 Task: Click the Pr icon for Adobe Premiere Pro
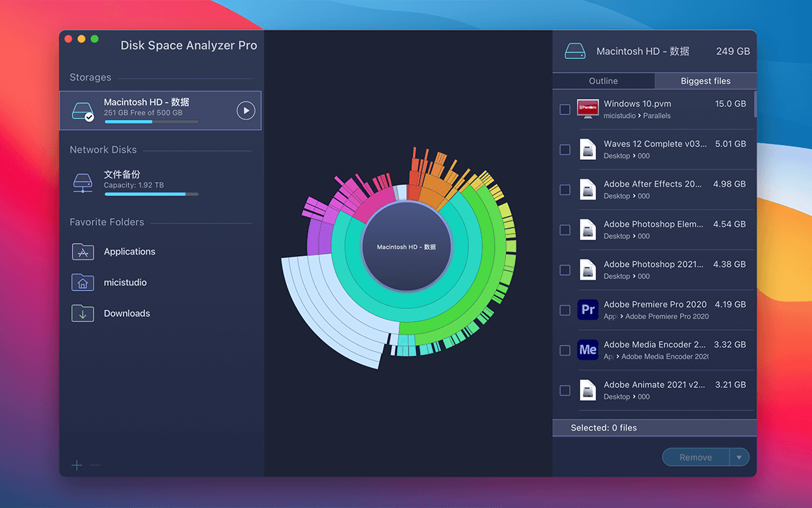[588, 310]
